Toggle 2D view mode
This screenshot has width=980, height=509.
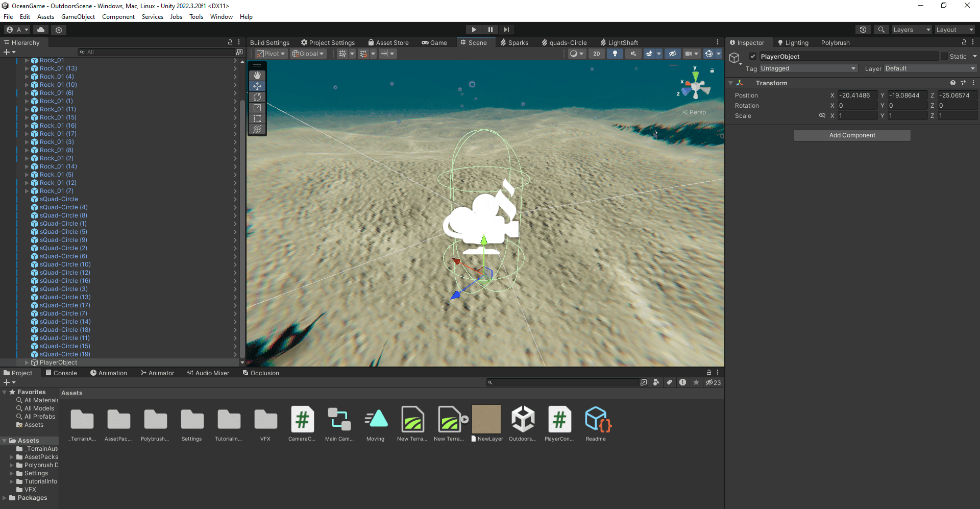[x=597, y=54]
